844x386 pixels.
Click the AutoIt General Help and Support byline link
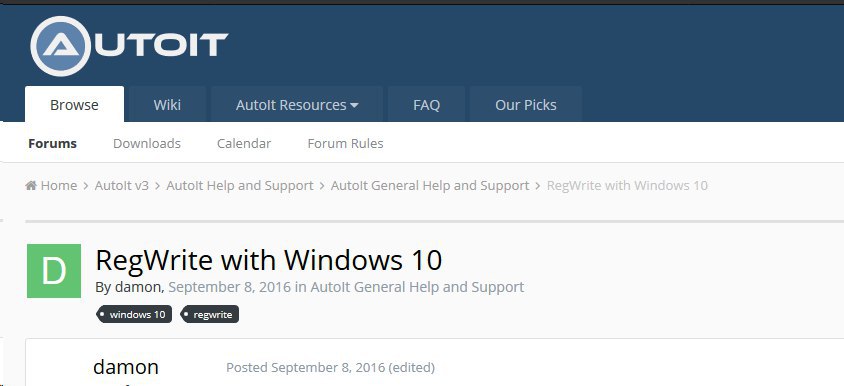(417, 287)
